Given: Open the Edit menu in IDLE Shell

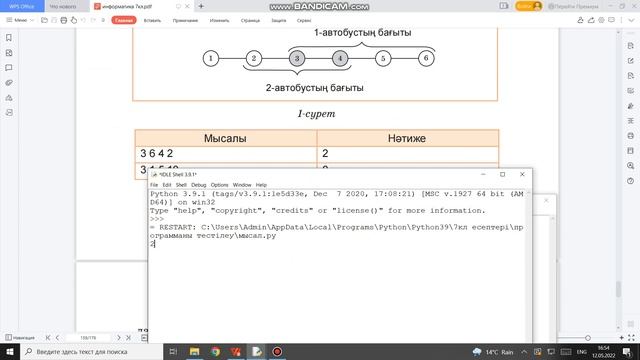Looking at the screenshot, I should point(167,185).
